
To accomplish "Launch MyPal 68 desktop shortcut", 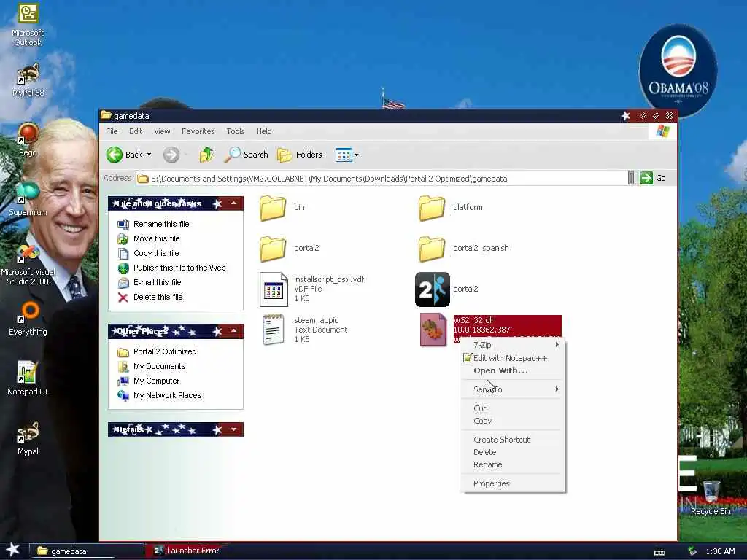I will [x=28, y=80].
